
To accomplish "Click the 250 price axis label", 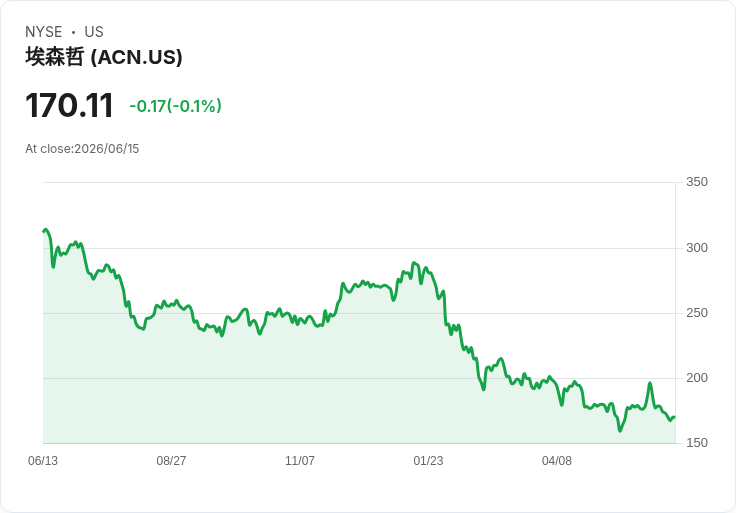I will [x=697, y=313].
